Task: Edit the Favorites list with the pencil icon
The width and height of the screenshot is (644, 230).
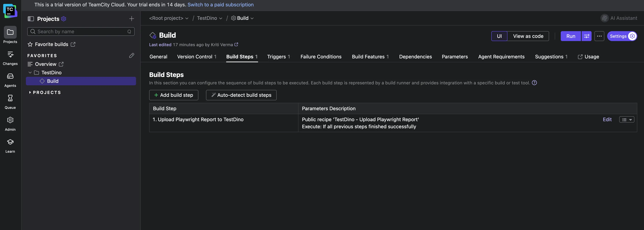Action: pos(132,55)
